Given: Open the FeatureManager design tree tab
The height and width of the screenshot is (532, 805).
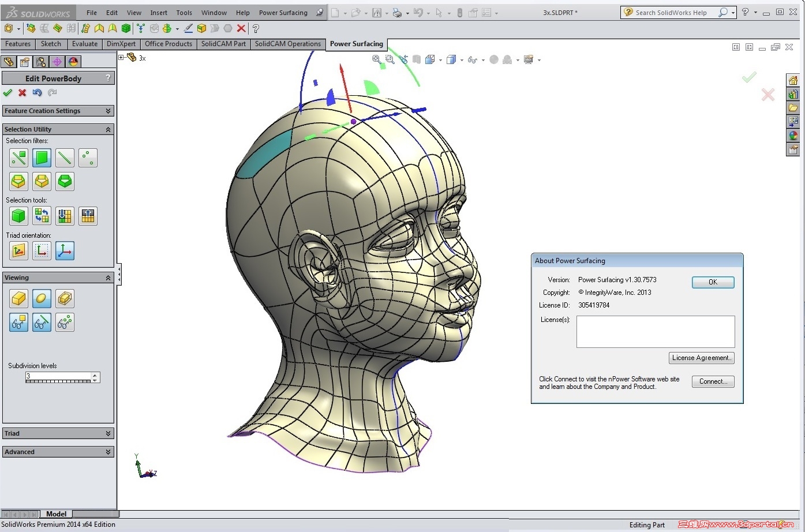Looking at the screenshot, I should click(x=9, y=62).
